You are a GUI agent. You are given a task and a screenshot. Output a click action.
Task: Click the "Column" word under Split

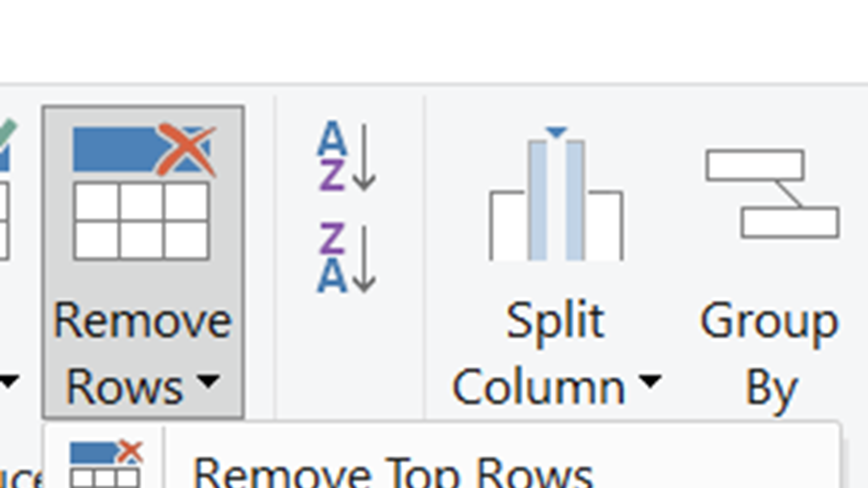(x=538, y=387)
